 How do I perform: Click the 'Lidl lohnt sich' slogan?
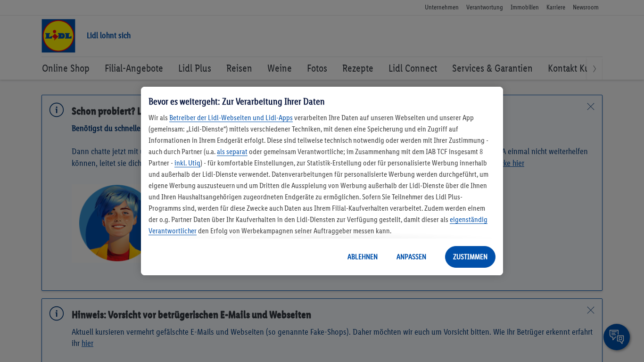[x=108, y=36]
